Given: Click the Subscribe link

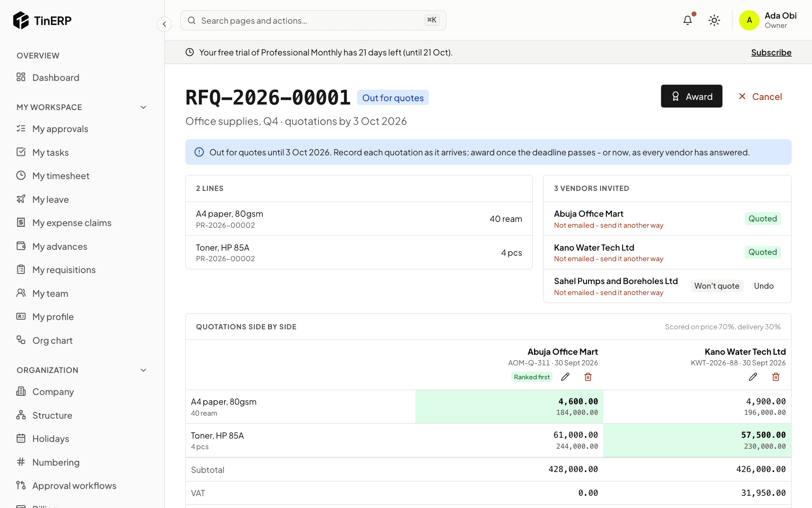Looking at the screenshot, I should [771, 52].
